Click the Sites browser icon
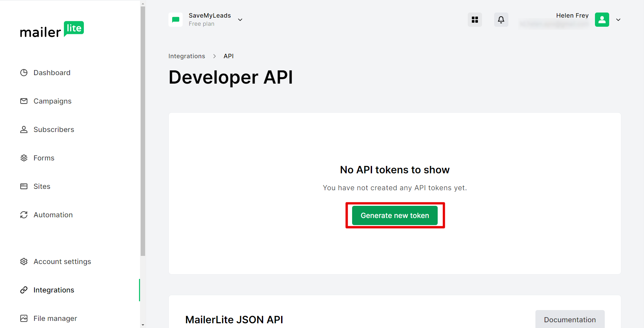The height and width of the screenshot is (328, 644). click(x=24, y=187)
